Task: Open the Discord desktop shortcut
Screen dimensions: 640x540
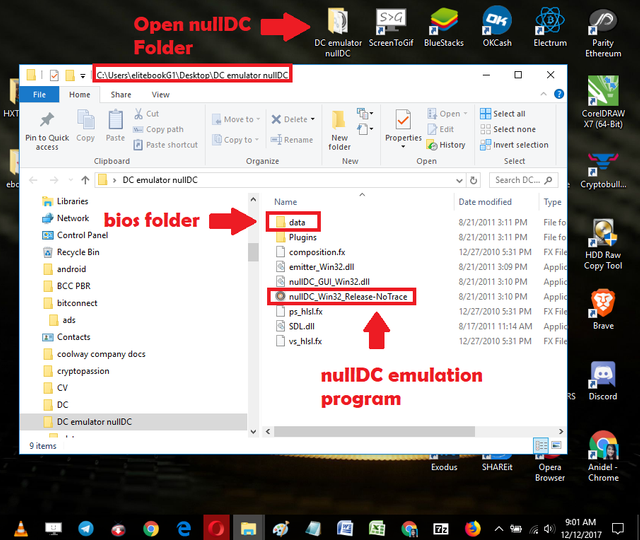Action: point(603,381)
